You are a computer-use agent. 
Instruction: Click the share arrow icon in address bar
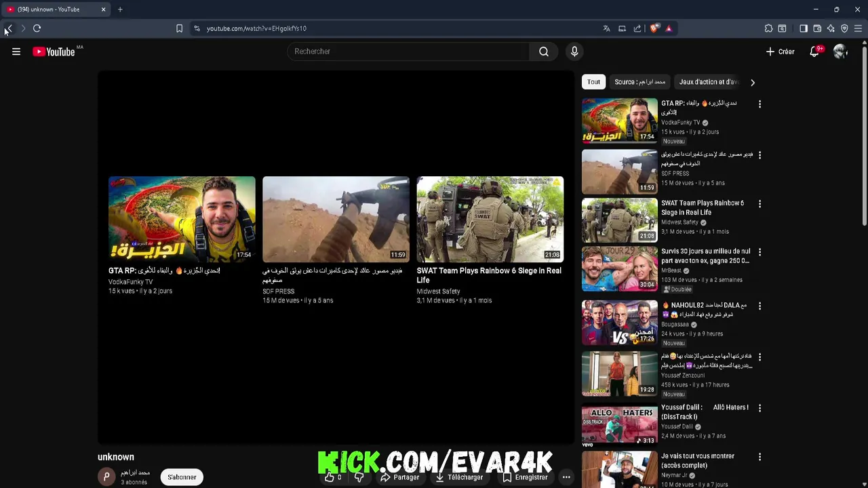coord(637,28)
